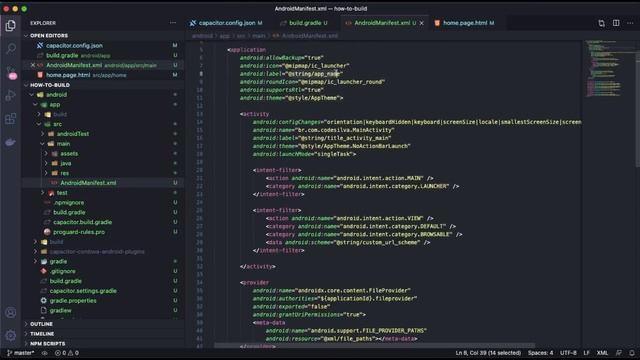The height and width of the screenshot is (360, 640).
Task: Switch to capacitor.config.json tab
Action: point(227,23)
